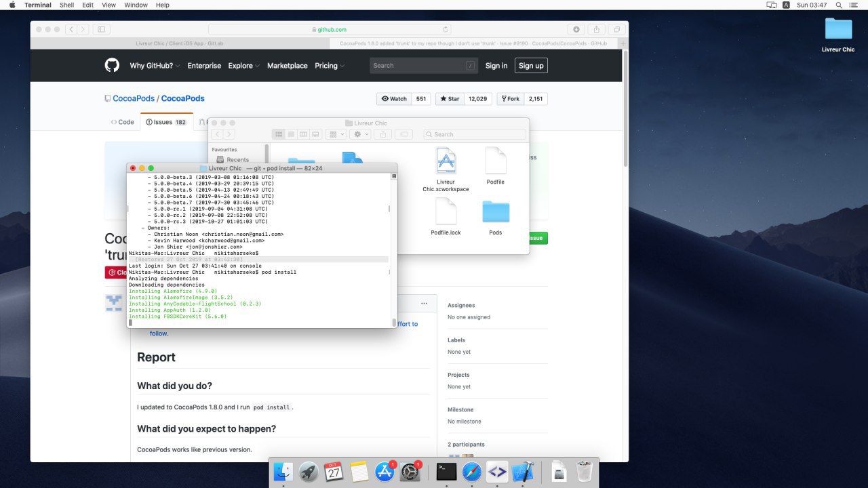Expand the Explore menu
Viewport: 868px width, 488px height.
[x=243, y=66]
